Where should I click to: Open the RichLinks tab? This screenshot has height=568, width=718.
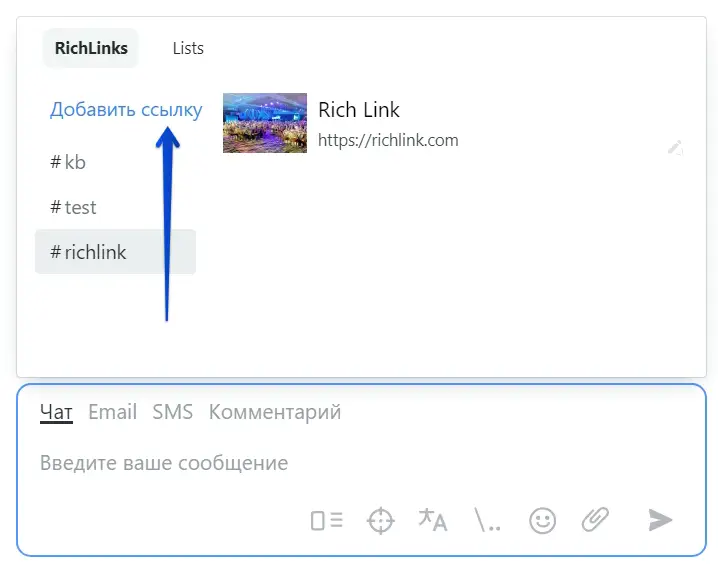point(91,48)
